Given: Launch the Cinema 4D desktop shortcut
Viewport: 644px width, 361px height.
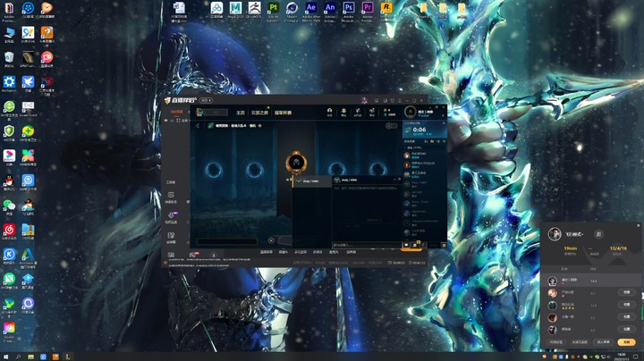Looking at the screenshot, I should click(292, 8).
